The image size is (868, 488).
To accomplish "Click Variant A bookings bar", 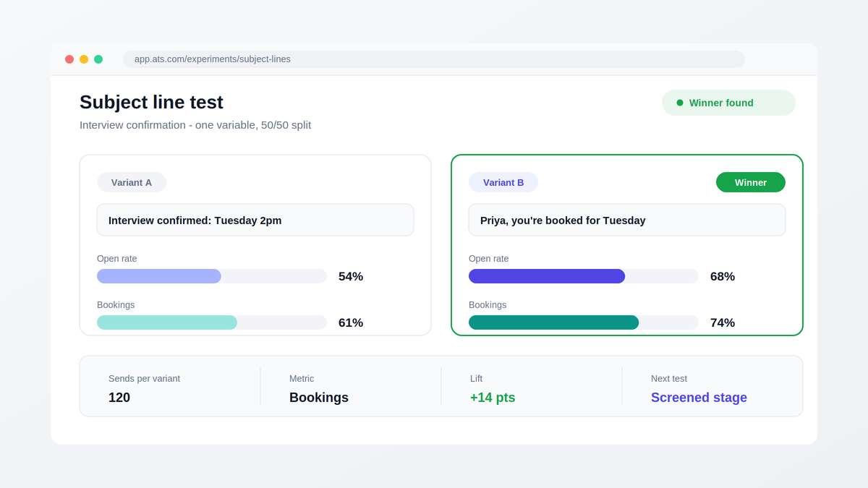I will click(212, 322).
